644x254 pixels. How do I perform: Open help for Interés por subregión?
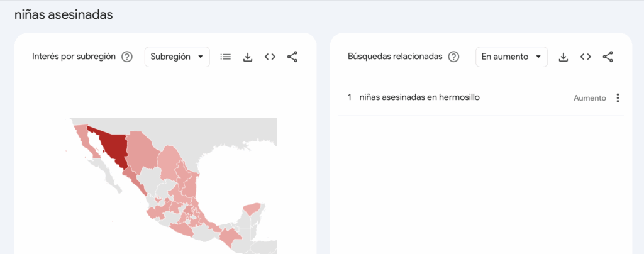pyautogui.click(x=127, y=57)
